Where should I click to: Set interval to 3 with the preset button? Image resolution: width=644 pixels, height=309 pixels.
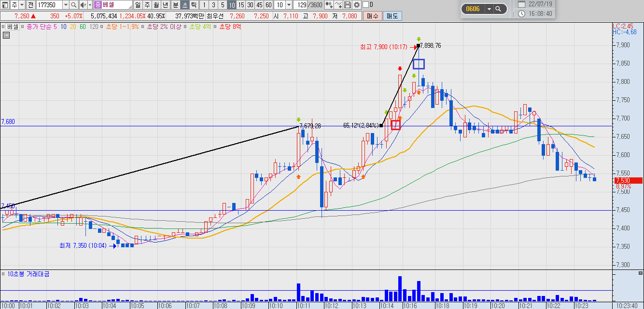pos(213,5)
